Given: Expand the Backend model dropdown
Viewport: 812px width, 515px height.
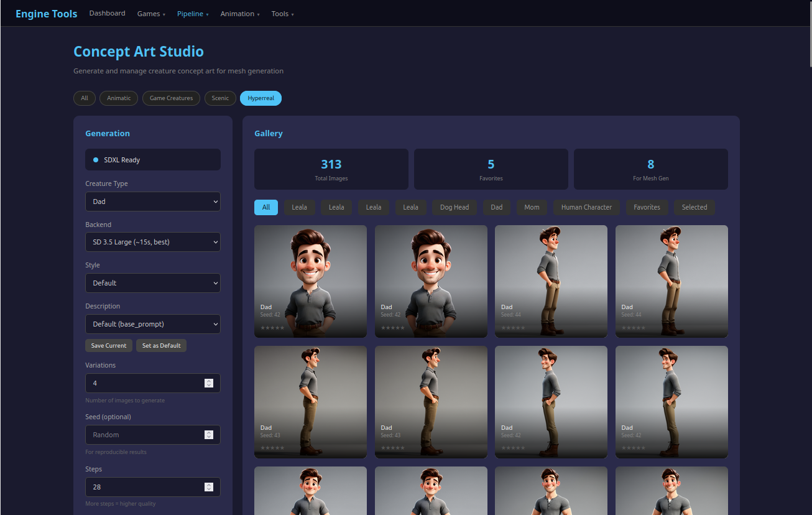Looking at the screenshot, I should click(152, 242).
